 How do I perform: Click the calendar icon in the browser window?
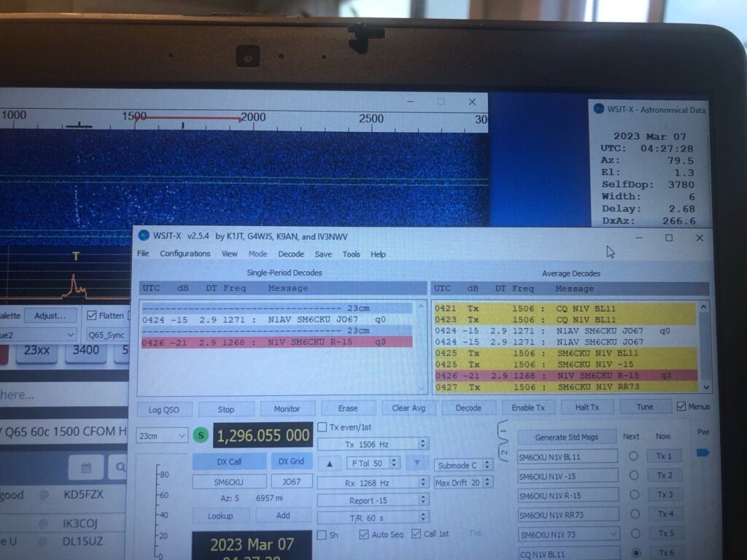[x=86, y=467]
